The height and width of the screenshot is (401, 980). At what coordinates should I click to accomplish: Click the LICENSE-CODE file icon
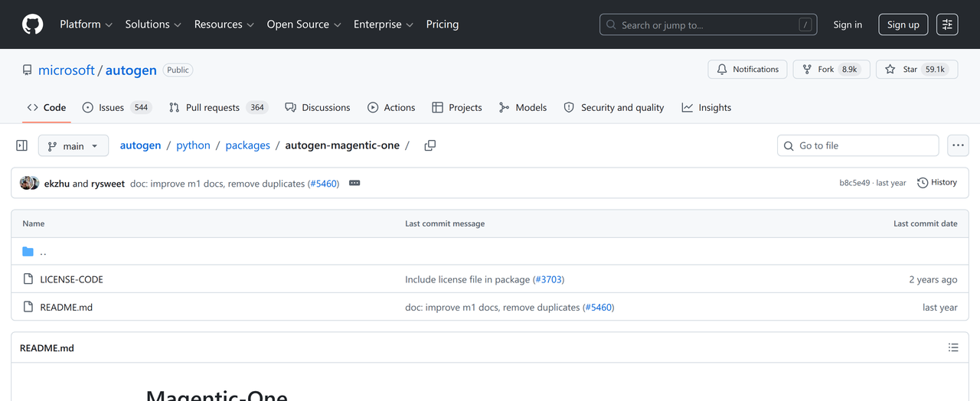pos(28,279)
